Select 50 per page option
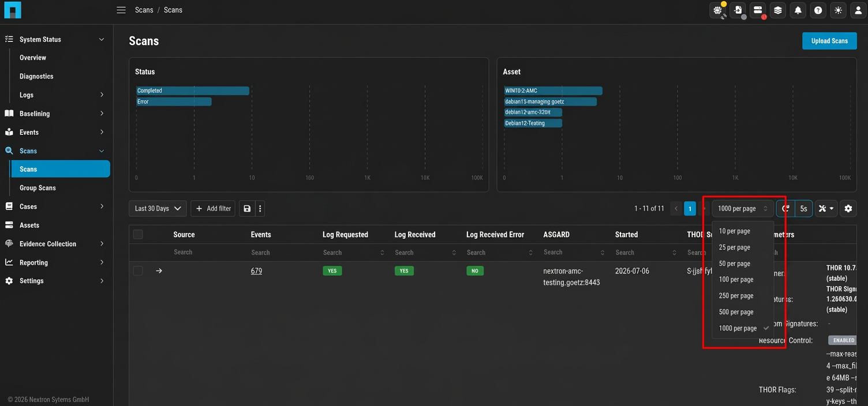Image resolution: width=868 pixels, height=406 pixels. pyautogui.click(x=743, y=263)
